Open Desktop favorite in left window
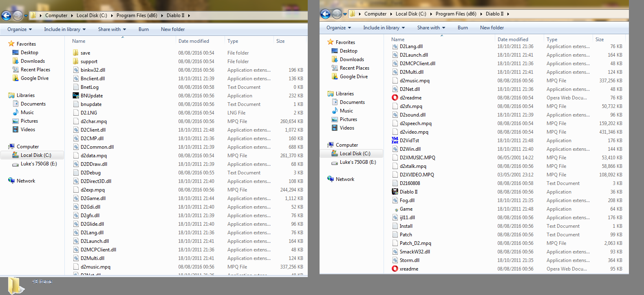This screenshot has height=295, width=644. 29,53
